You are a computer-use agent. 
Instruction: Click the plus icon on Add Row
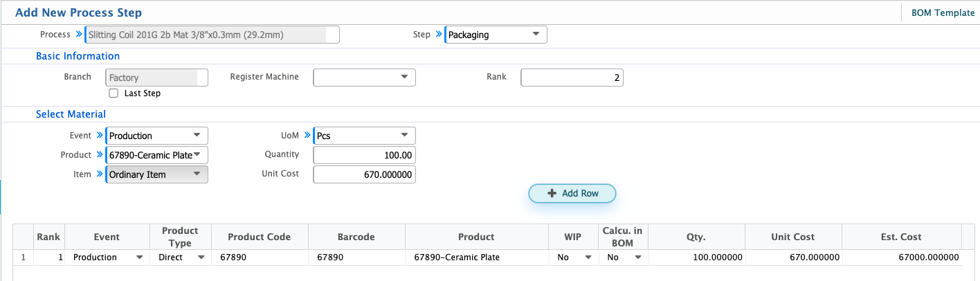[x=552, y=193]
